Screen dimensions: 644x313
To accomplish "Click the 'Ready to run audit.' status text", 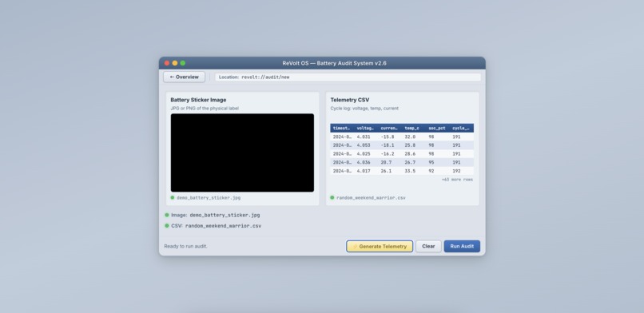I will click(x=185, y=246).
